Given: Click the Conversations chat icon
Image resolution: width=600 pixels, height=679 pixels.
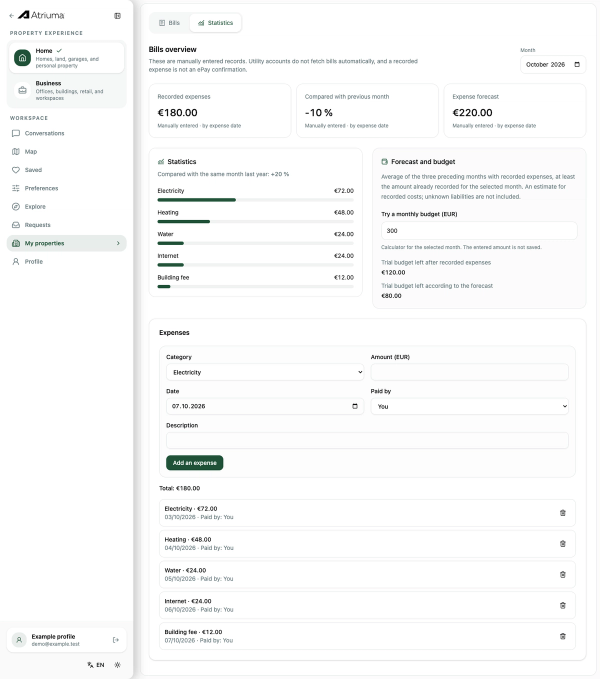Looking at the screenshot, I should pos(16,133).
